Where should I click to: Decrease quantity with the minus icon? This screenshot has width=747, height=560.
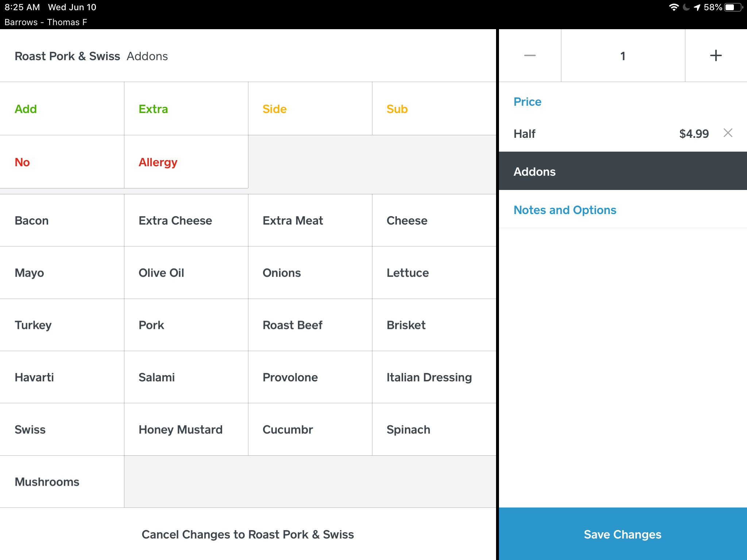530,56
